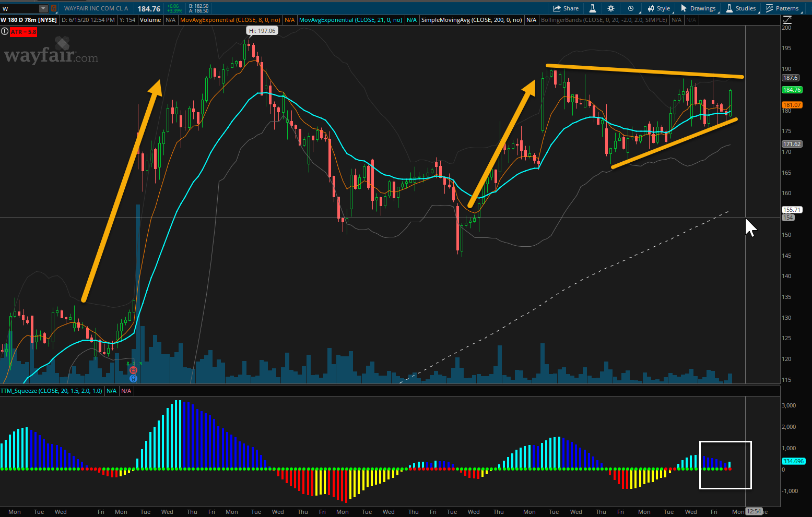812x517 pixels.
Task: Click the 12:54 time axis marker
Action: [x=754, y=511]
